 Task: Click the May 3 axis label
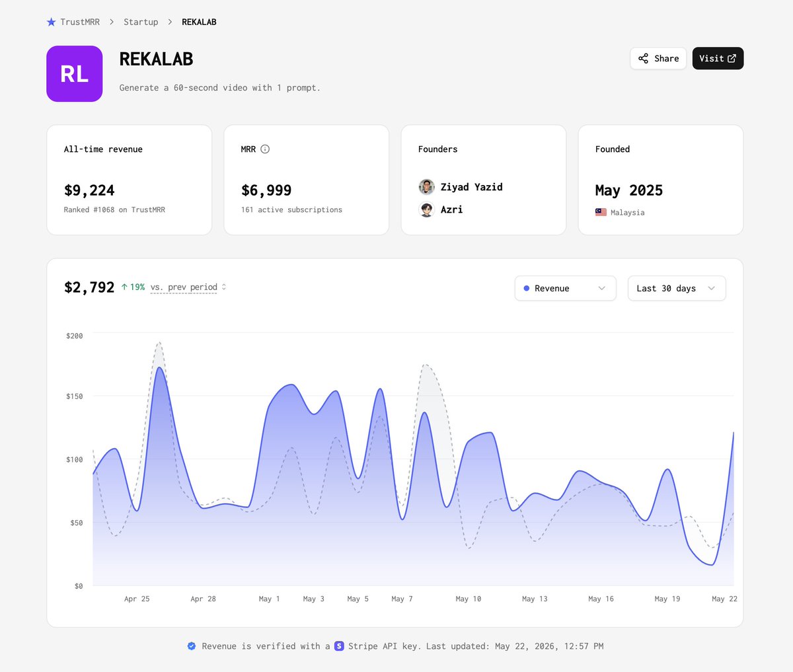click(x=313, y=599)
